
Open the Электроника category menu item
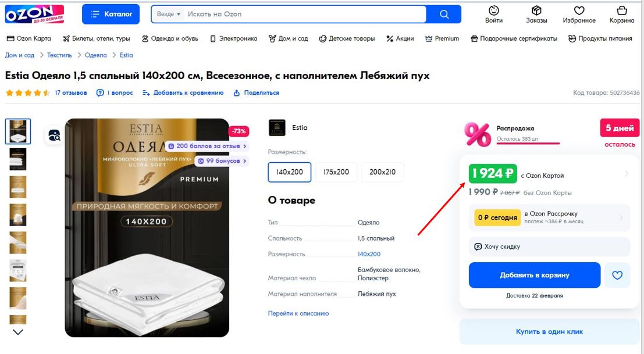(x=234, y=38)
